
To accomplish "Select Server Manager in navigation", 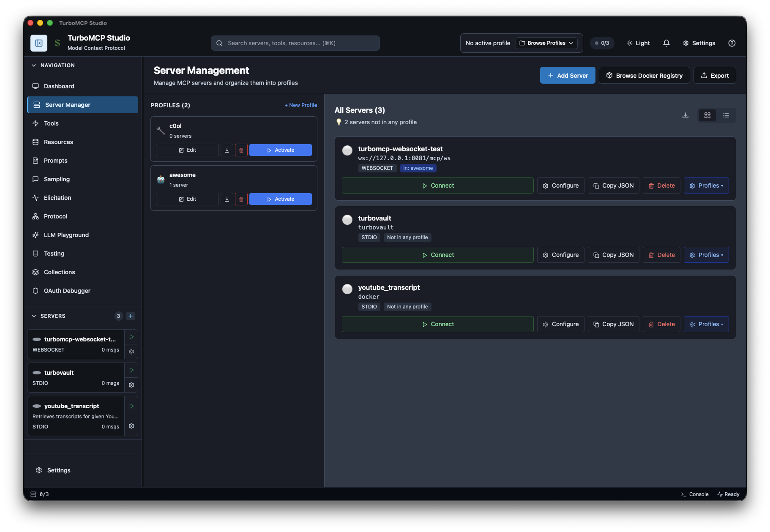I will [x=82, y=105].
